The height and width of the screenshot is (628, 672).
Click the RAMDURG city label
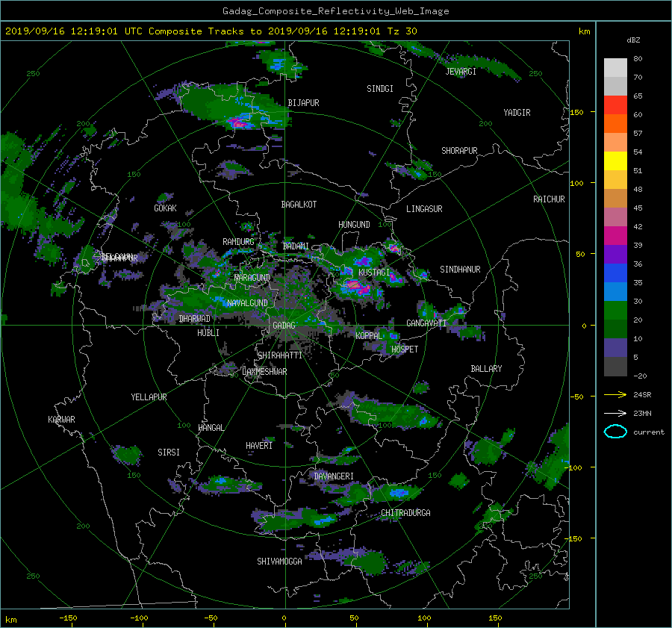click(x=238, y=242)
